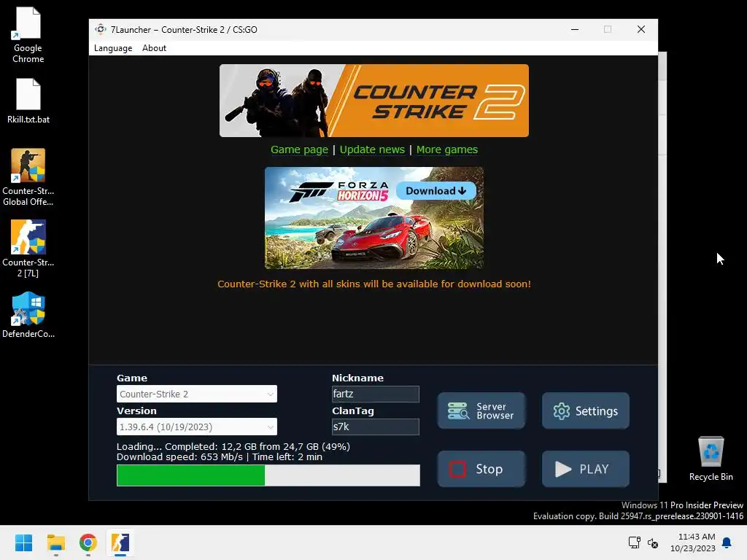Open Chrome from the taskbar

(x=88, y=542)
